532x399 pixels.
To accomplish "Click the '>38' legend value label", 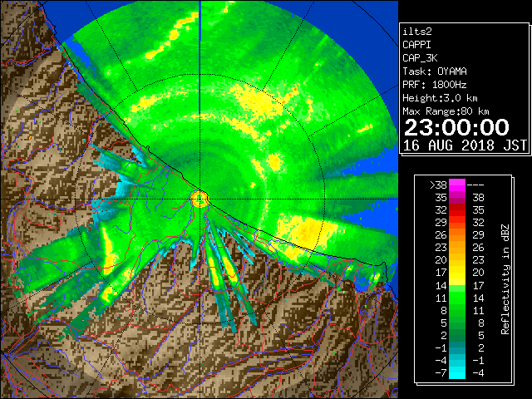I will pos(438,185).
